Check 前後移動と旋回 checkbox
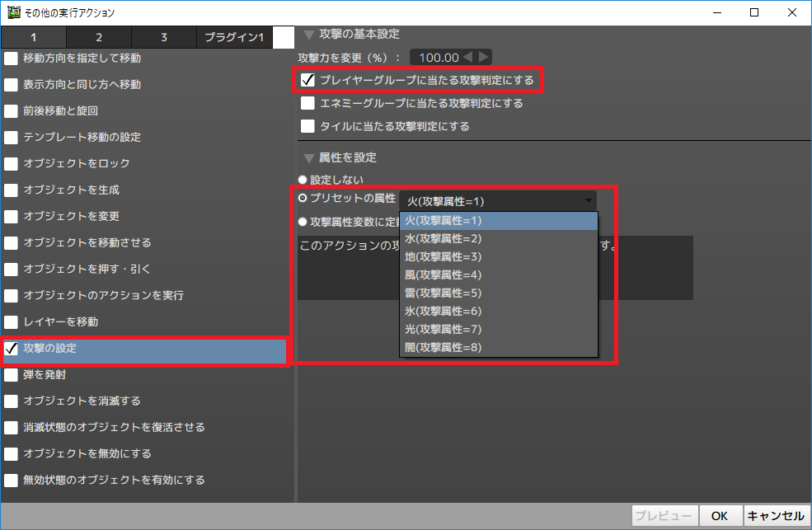The height and width of the screenshot is (530, 812). 11,110
